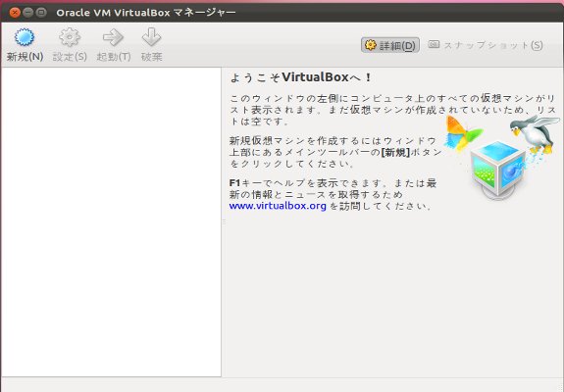Viewport: 564px width, 392px height.
Task: Click the ようこそVirtualBoxへ！ heading
Action: click(x=300, y=77)
